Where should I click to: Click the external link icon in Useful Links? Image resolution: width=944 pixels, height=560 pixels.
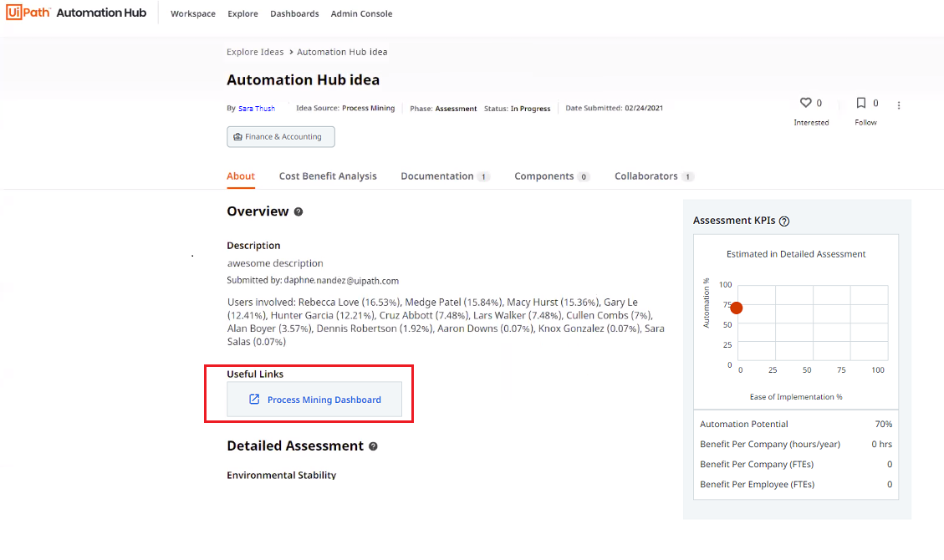tap(254, 400)
